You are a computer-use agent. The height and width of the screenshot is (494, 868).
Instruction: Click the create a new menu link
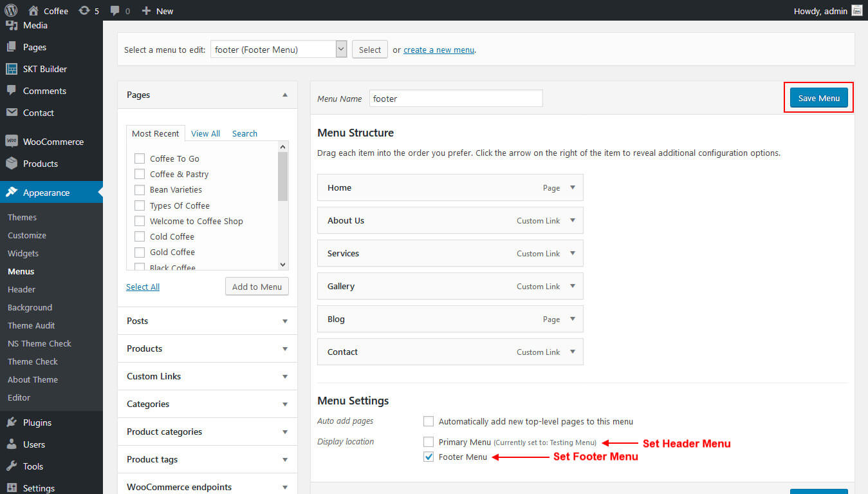[439, 50]
